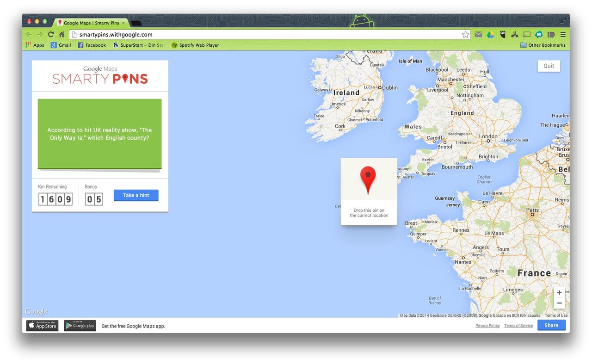The image size is (592, 364).
Task: Open the Google Drive extension icon
Action: coord(490,35)
